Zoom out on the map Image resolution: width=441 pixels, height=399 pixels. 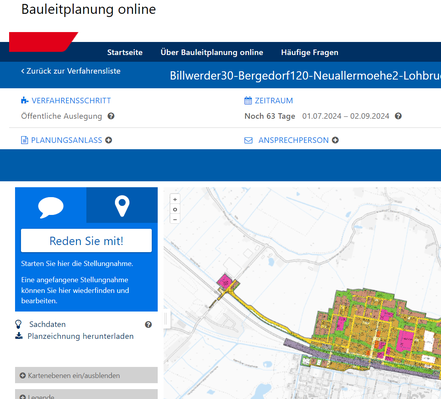coord(175,219)
